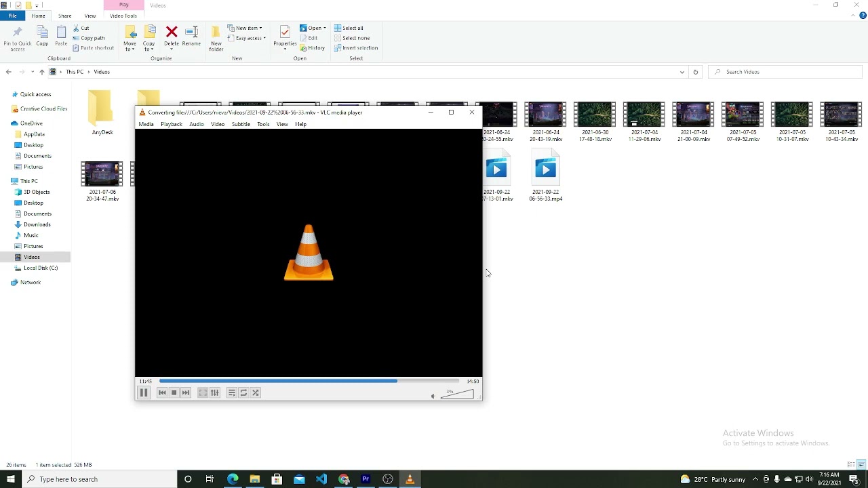Image resolution: width=868 pixels, height=488 pixels.
Task: Select video 2021-07-06 20-34-47.mkv
Action: [102, 182]
